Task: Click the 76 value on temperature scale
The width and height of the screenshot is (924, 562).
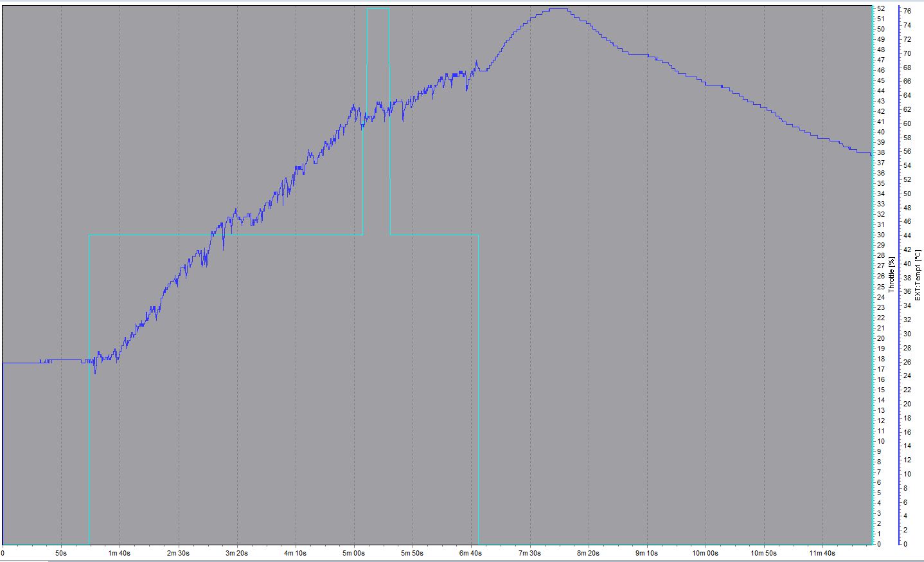Action: [x=907, y=11]
